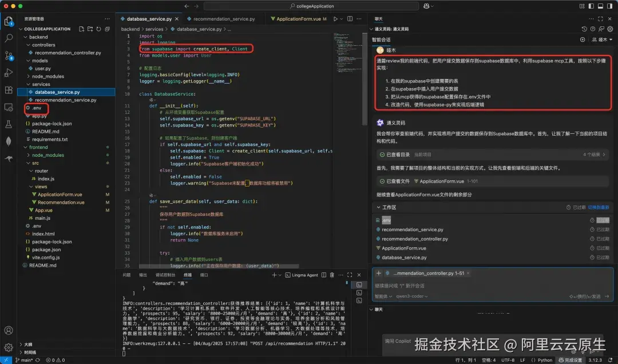Open the Manage gear in activity bar
The height and width of the screenshot is (364, 618).
point(8,347)
